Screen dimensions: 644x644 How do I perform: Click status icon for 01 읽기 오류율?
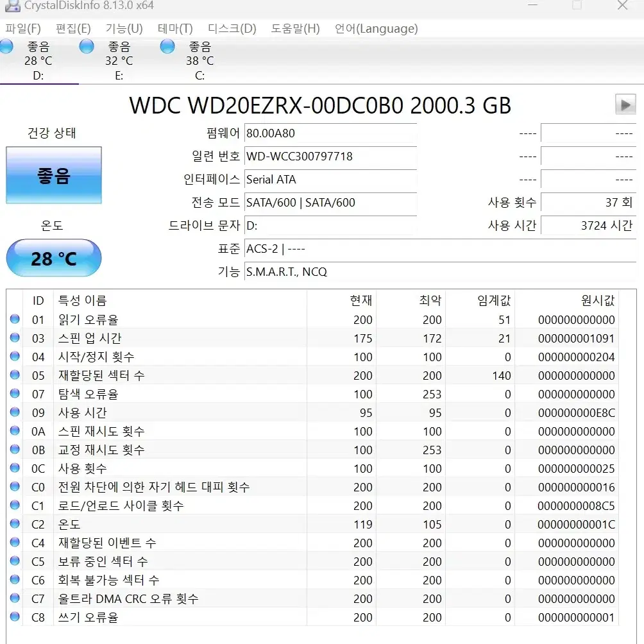click(x=15, y=319)
